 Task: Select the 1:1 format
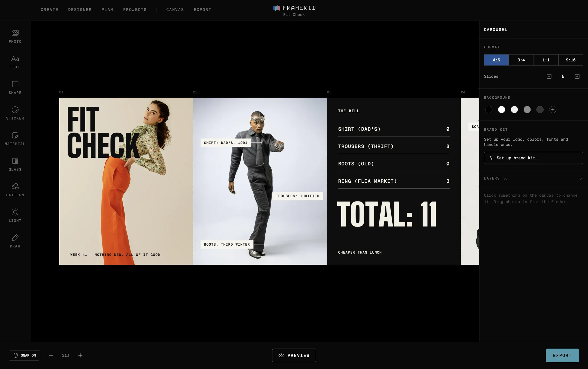[546, 60]
